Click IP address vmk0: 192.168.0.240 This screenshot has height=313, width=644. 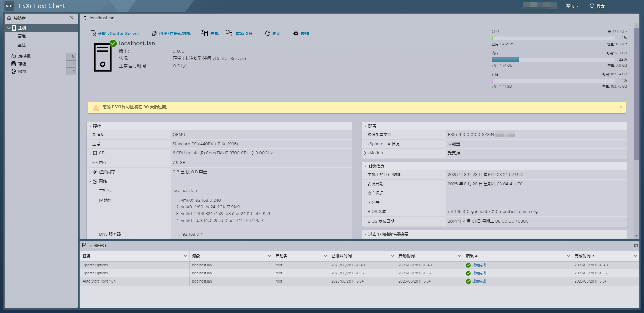tap(201, 200)
